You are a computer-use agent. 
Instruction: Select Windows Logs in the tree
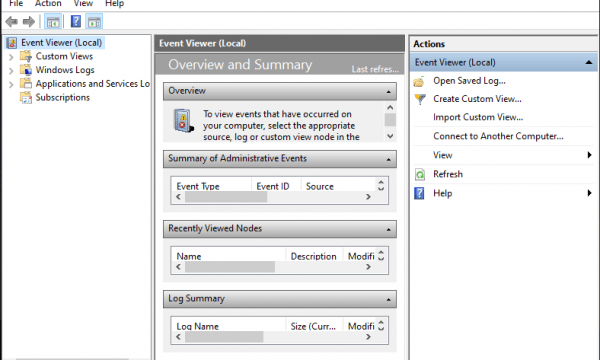point(65,70)
